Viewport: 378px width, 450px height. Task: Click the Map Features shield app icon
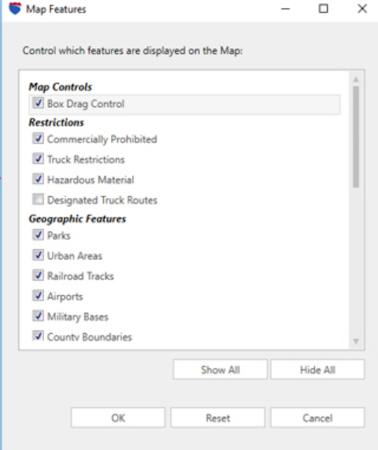(x=15, y=9)
